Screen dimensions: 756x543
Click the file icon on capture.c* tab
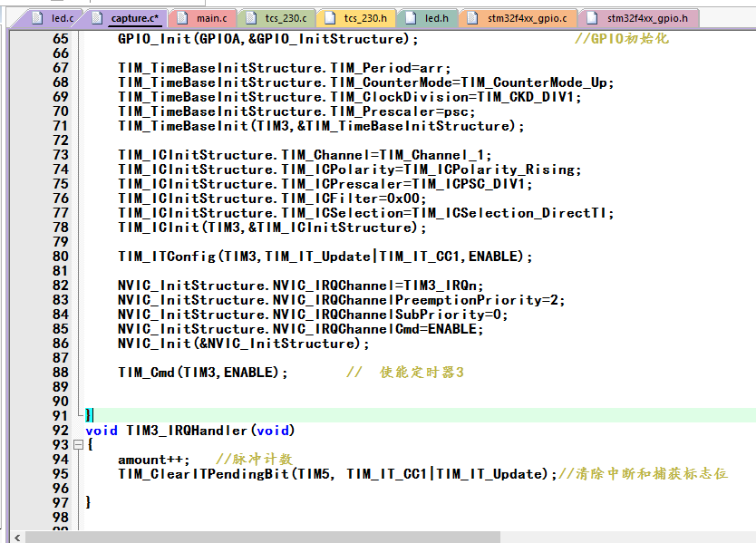click(97, 18)
